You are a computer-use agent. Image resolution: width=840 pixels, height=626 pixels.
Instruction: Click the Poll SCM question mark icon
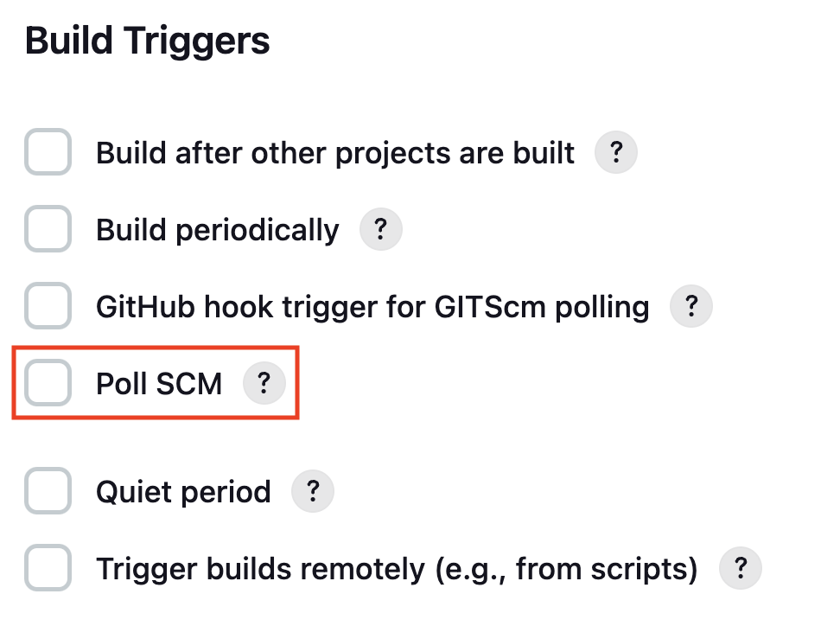pyautogui.click(x=264, y=383)
